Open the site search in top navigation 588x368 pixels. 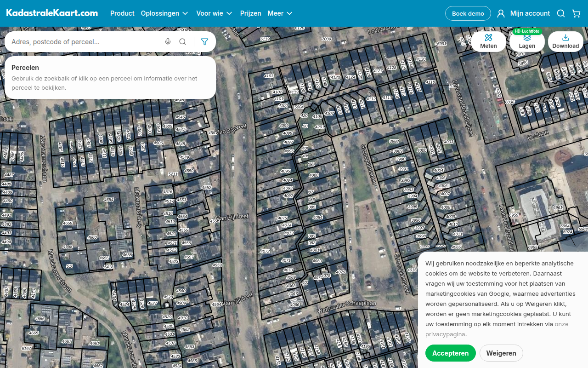click(x=561, y=13)
